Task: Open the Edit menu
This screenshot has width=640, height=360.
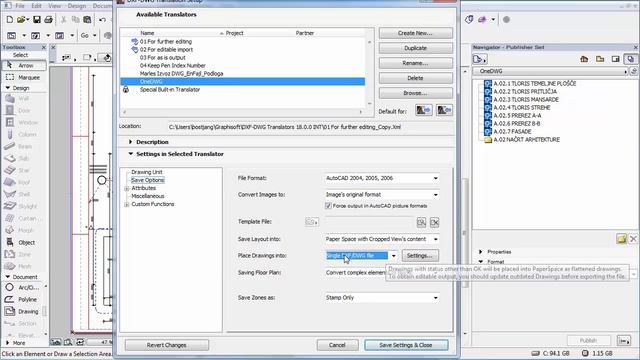Action: [x=37, y=6]
